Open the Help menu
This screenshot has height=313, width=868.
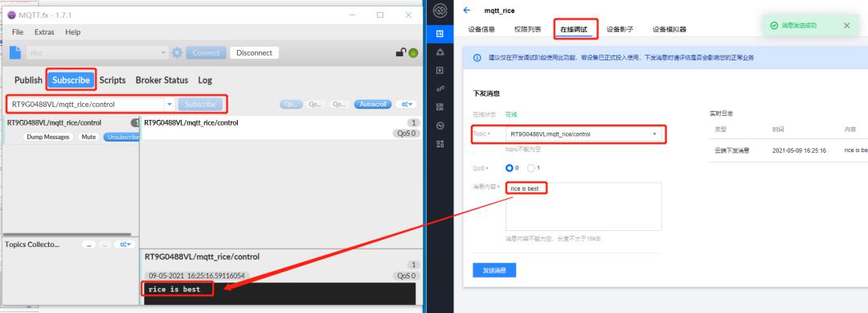pyautogui.click(x=72, y=32)
